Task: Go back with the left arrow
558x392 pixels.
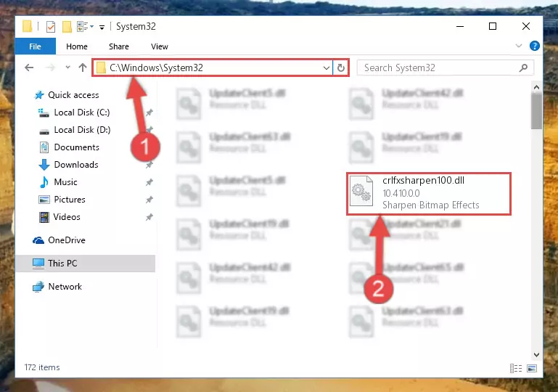Action: (29, 68)
